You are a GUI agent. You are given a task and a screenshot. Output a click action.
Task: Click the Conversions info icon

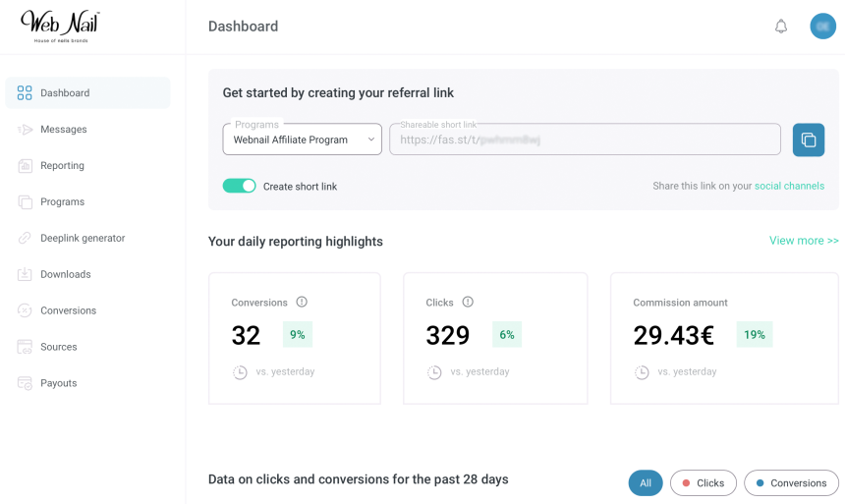[x=302, y=303]
